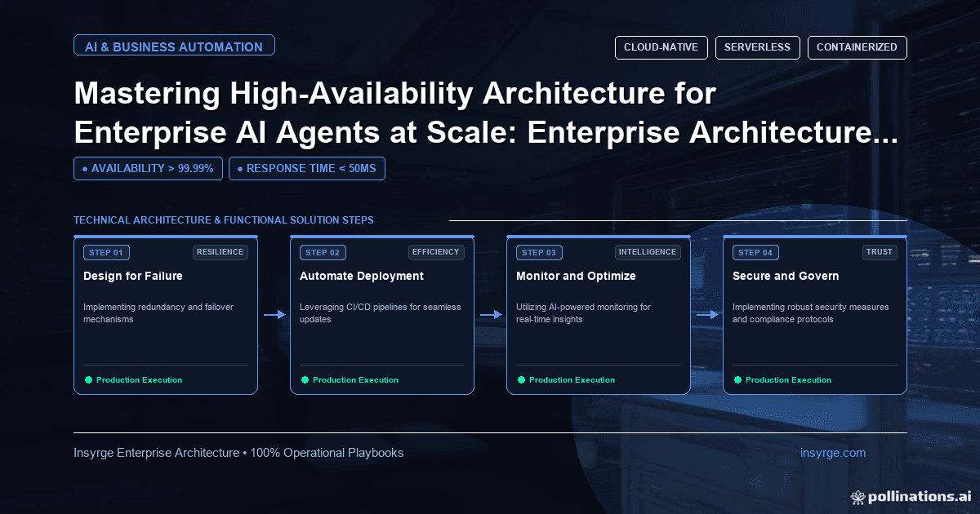Click the SERVERLESS tag
Viewport: 980px width, 514px height.
pos(757,47)
